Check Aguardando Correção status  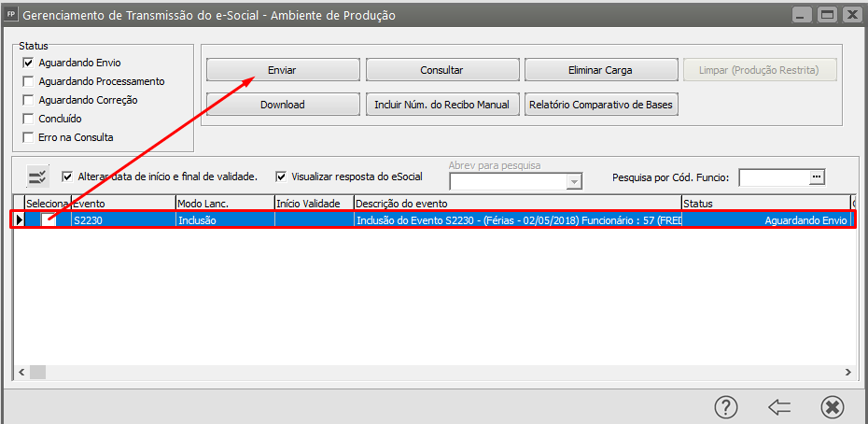(x=28, y=100)
